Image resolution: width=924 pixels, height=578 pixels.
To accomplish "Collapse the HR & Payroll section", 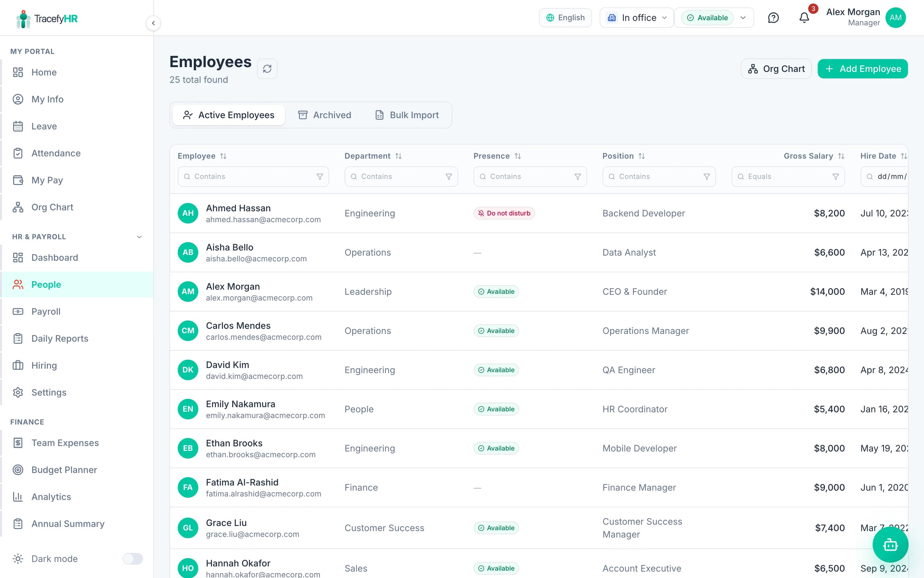I will (139, 237).
